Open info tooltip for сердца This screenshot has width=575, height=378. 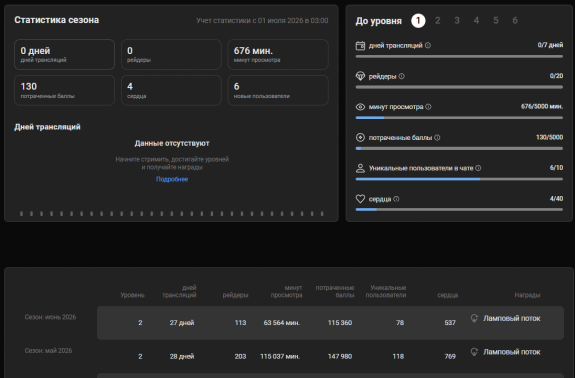click(396, 199)
